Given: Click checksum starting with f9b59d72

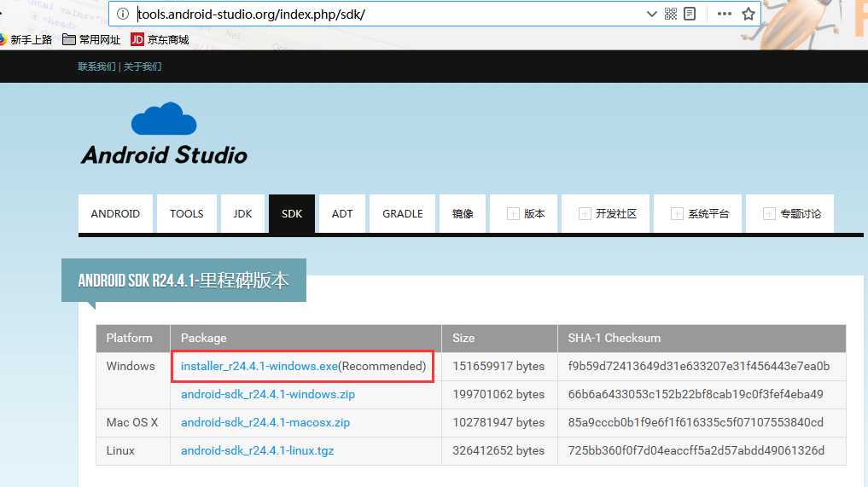Looking at the screenshot, I should pyautogui.click(x=699, y=367).
